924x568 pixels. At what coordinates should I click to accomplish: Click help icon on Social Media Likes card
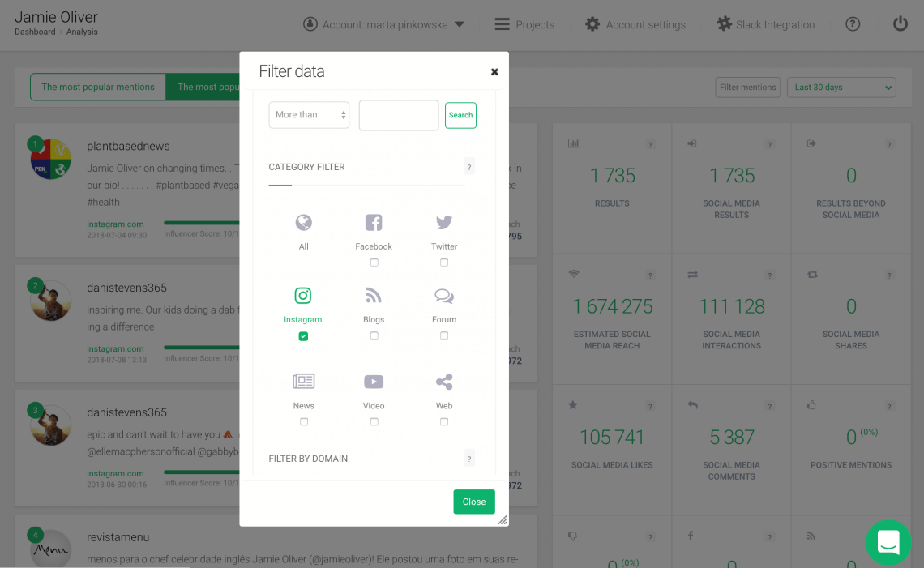click(x=650, y=407)
